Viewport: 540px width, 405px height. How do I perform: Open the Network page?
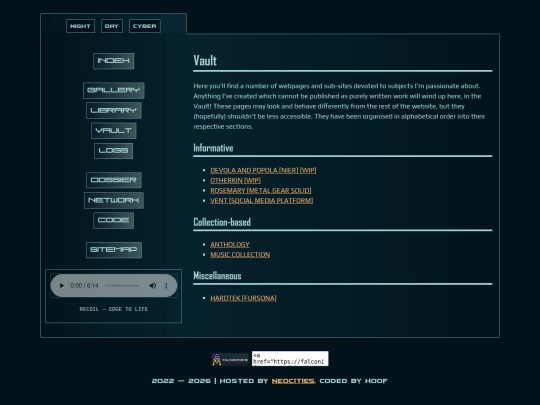click(x=114, y=200)
